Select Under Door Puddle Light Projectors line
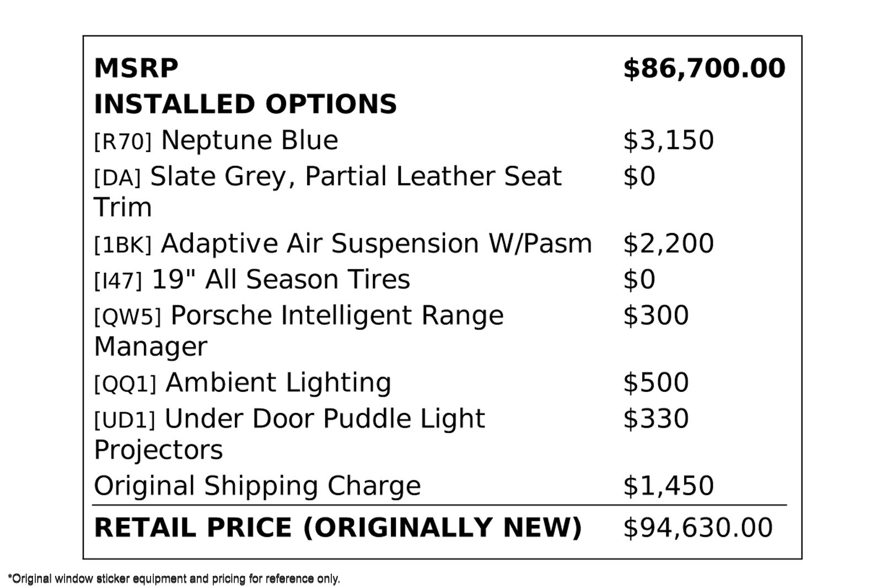The image size is (882, 588). coord(325,419)
